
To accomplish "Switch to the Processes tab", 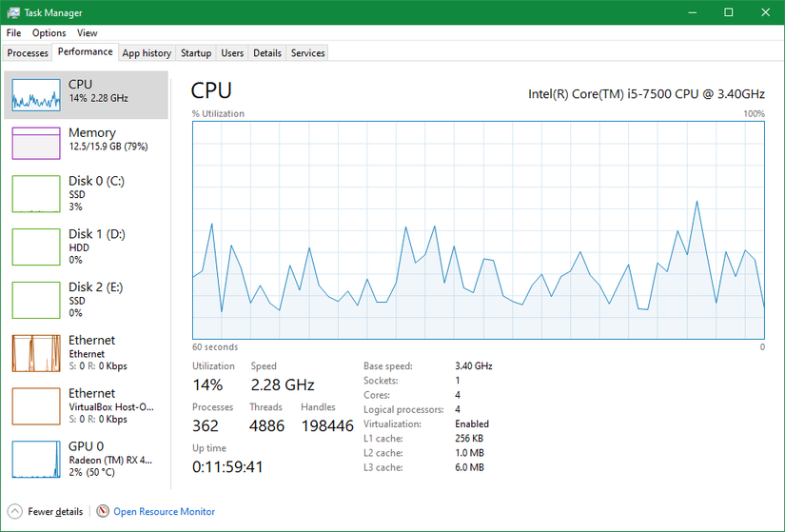I will (x=28, y=53).
